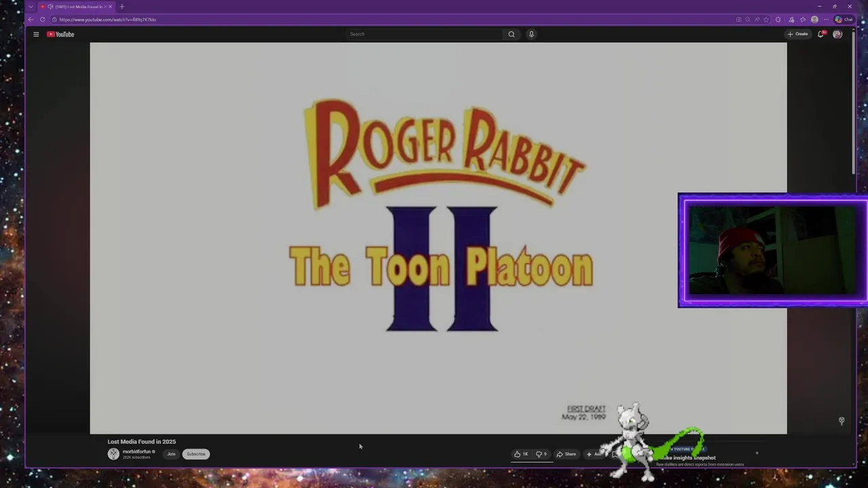Open morbidforfun channel name link
Screen dimensions: 868x488
coord(136,451)
